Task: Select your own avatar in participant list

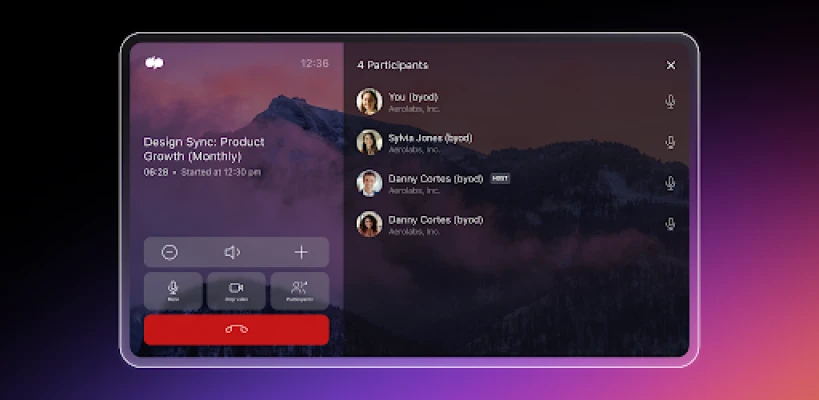Action: 369,101
